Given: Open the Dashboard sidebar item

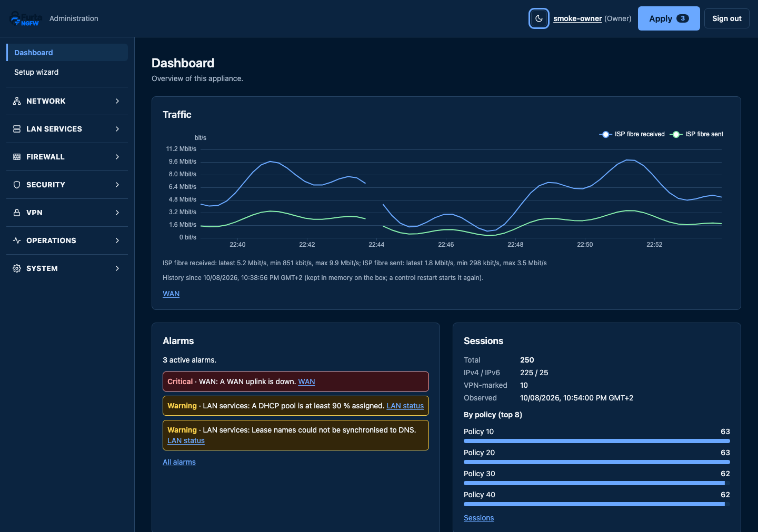Looking at the screenshot, I should (x=67, y=53).
